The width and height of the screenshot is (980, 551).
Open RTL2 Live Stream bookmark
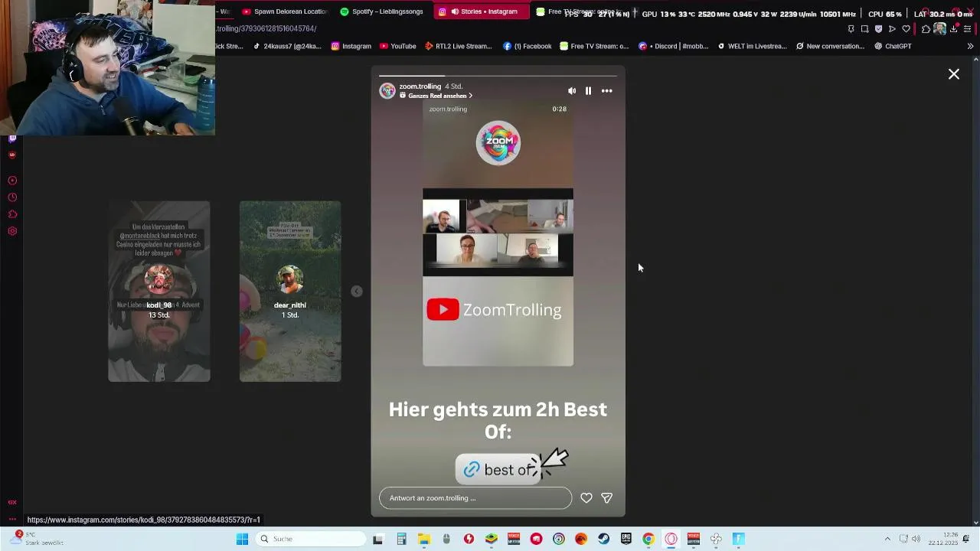click(x=459, y=46)
